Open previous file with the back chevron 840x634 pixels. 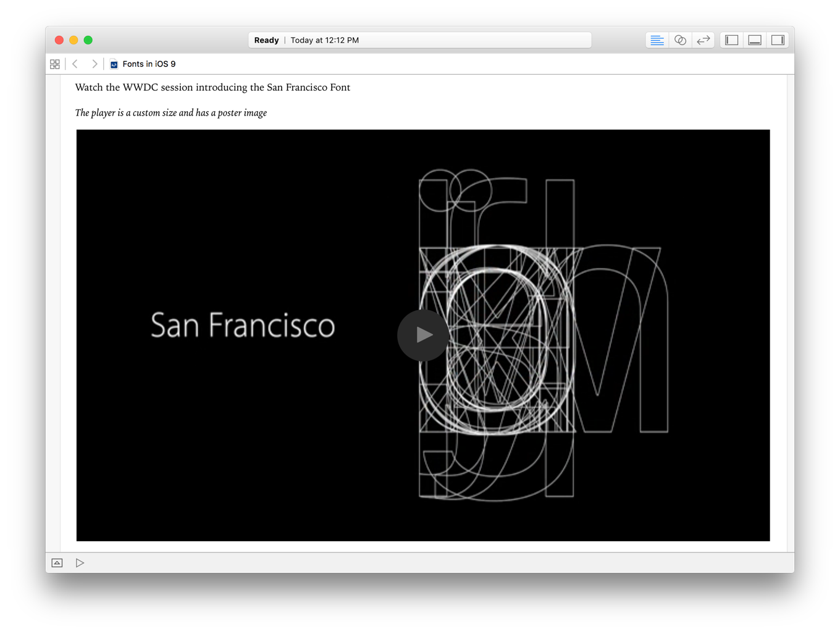(75, 64)
